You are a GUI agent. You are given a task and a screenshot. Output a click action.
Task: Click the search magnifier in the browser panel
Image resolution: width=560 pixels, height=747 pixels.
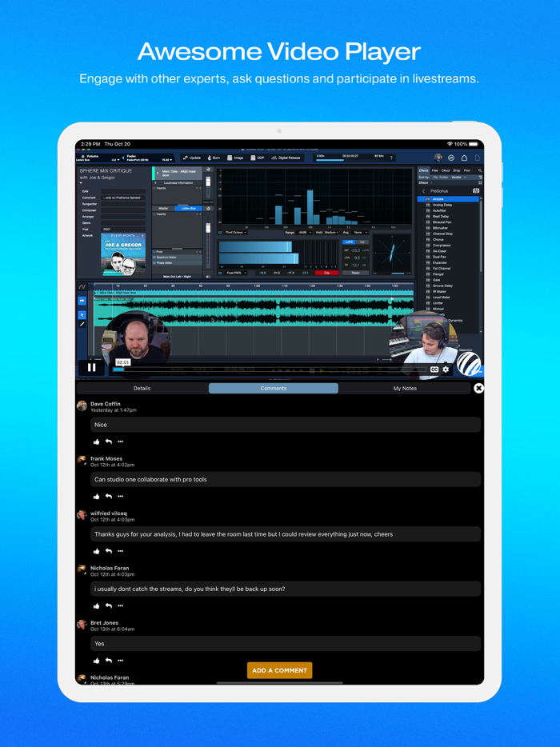coord(480,170)
